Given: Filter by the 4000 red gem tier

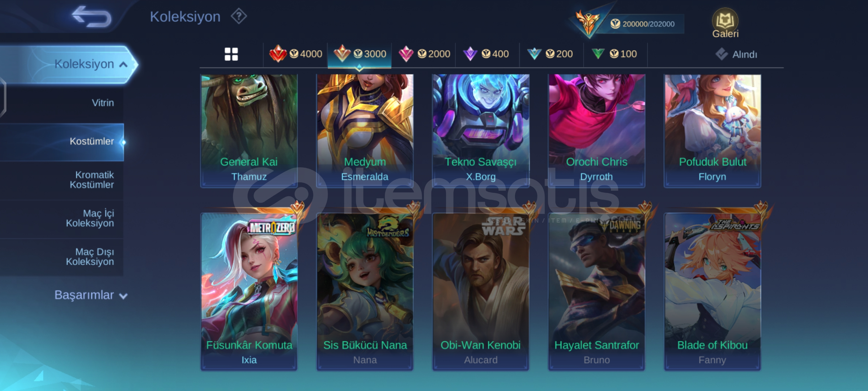Looking at the screenshot, I should (x=295, y=54).
